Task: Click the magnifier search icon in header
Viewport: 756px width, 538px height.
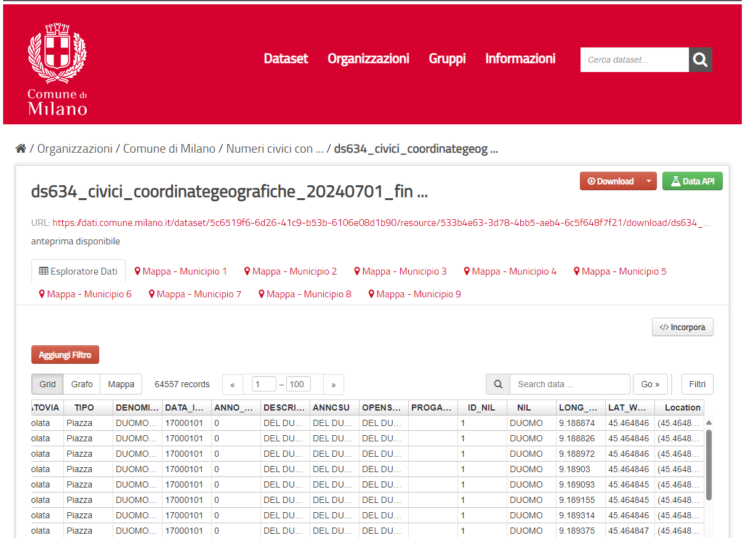Action: point(700,60)
